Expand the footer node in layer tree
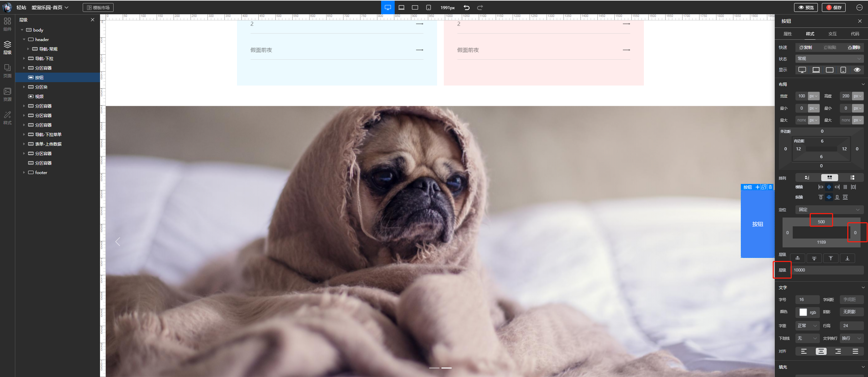Screen dimensions: 868x377 coord(24,173)
